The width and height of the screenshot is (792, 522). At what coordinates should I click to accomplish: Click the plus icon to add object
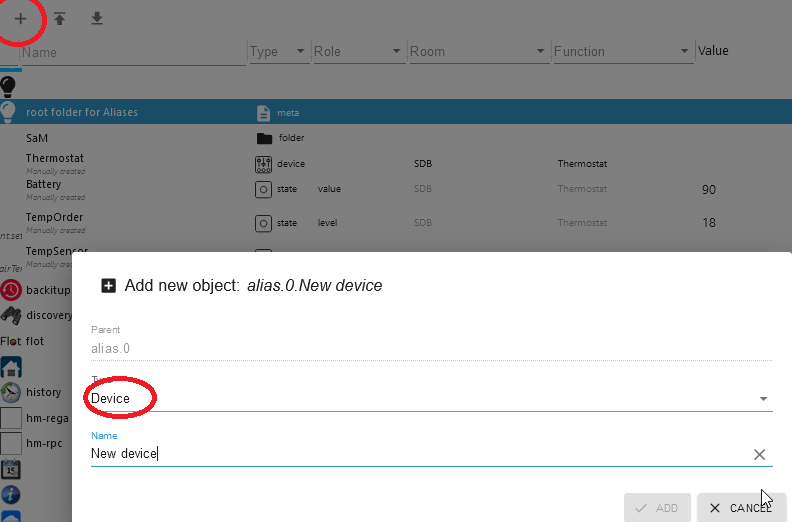(21, 19)
